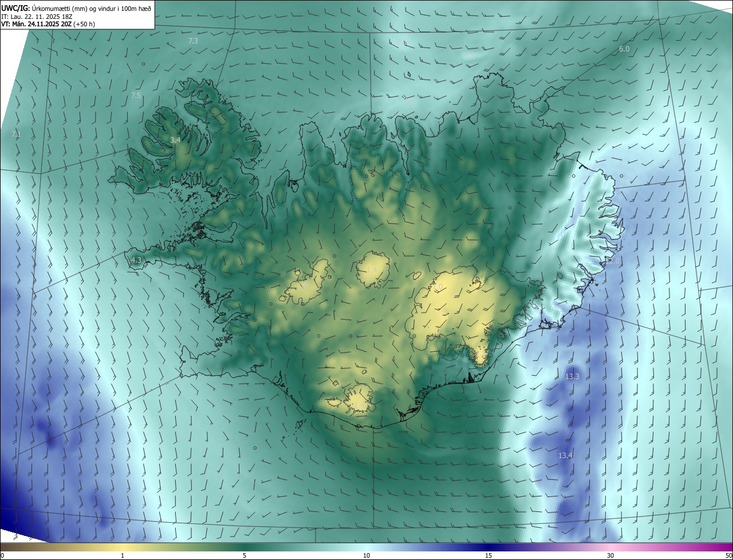Click the "1.0" value on the large glacier

click(x=438, y=286)
